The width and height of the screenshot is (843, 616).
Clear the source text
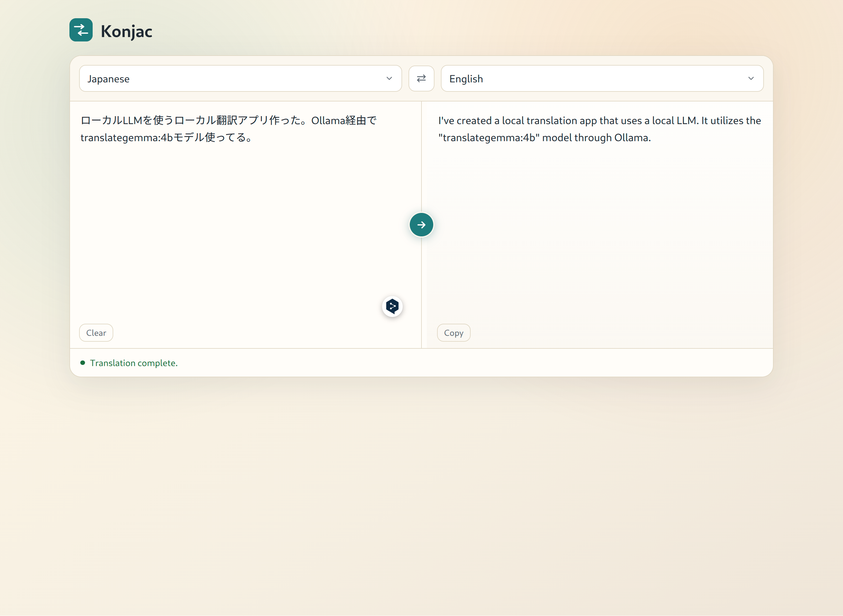pyautogui.click(x=96, y=333)
